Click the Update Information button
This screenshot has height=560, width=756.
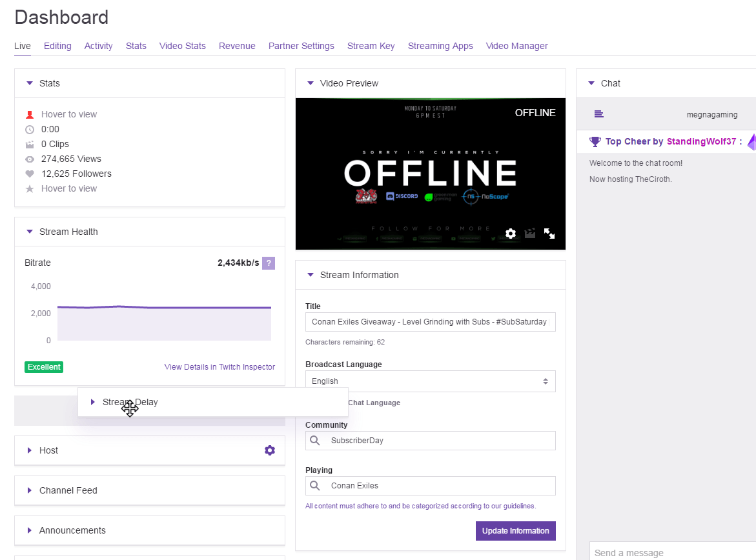point(515,530)
